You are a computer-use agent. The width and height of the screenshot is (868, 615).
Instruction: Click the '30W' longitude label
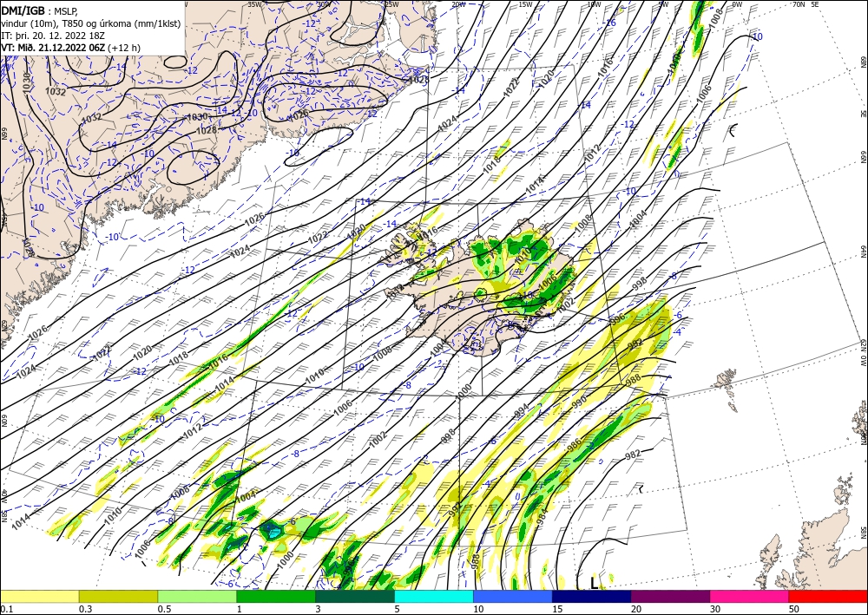pyautogui.click(x=324, y=4)
